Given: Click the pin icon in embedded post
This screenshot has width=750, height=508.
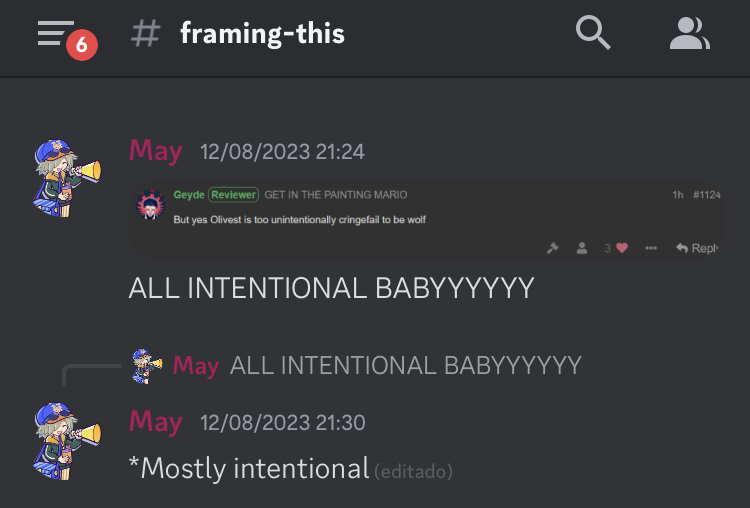Looking at the screenshot, I should (x=553, y=248).
